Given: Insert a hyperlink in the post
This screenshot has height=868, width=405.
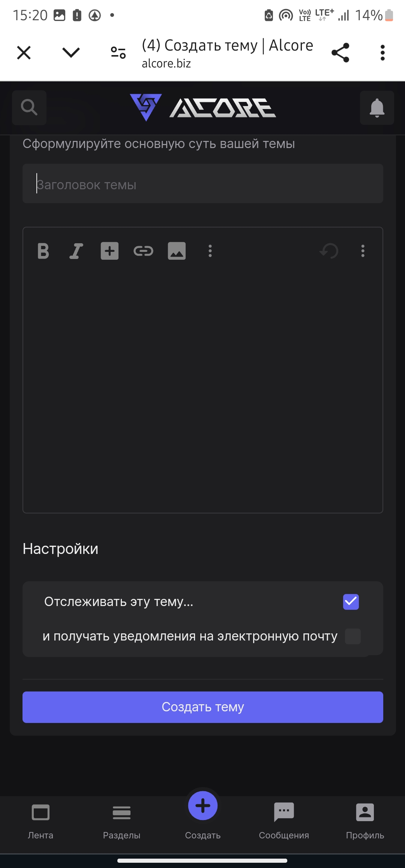Looking at the screenshot, I should click(143, 251).
